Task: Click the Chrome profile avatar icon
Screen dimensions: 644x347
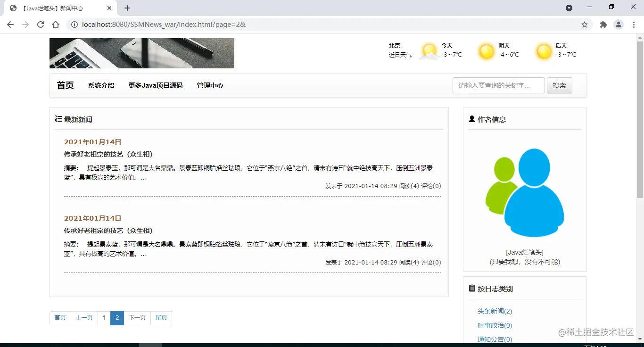Action: click(619, 24)
